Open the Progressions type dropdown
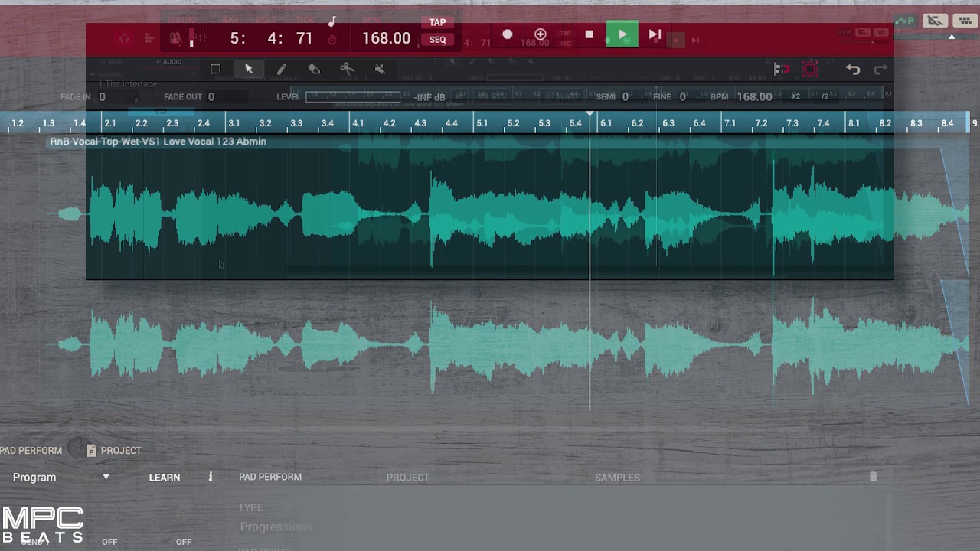The height and width of the screenshot is (551, 980). pos(276,527)
